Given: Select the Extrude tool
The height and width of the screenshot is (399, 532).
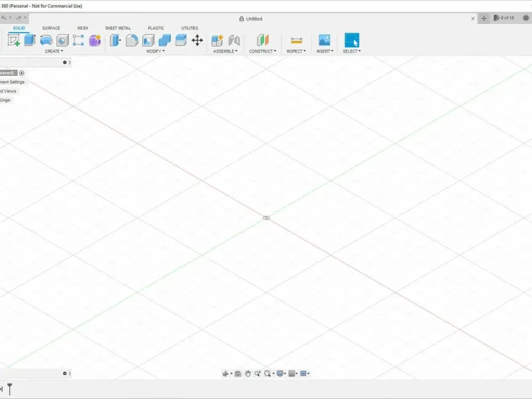Looking at the screenshot, I should (30, 40).
